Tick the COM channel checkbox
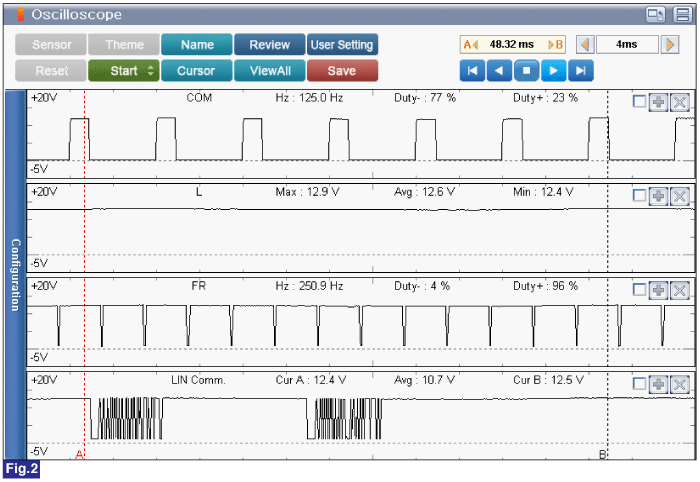The width and height of the screenshot is (700, 482). [639, 102]
